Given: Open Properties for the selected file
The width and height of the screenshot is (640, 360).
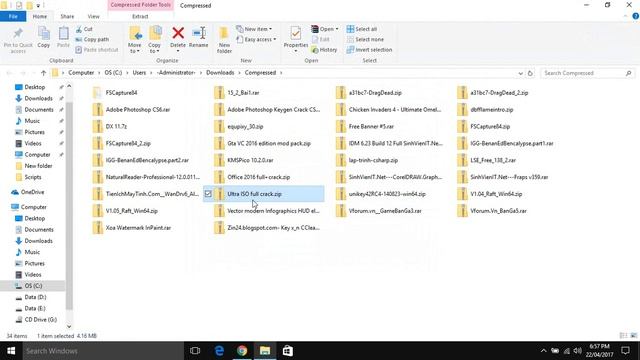Looking at the screenshot, I should tap(296, 38).
